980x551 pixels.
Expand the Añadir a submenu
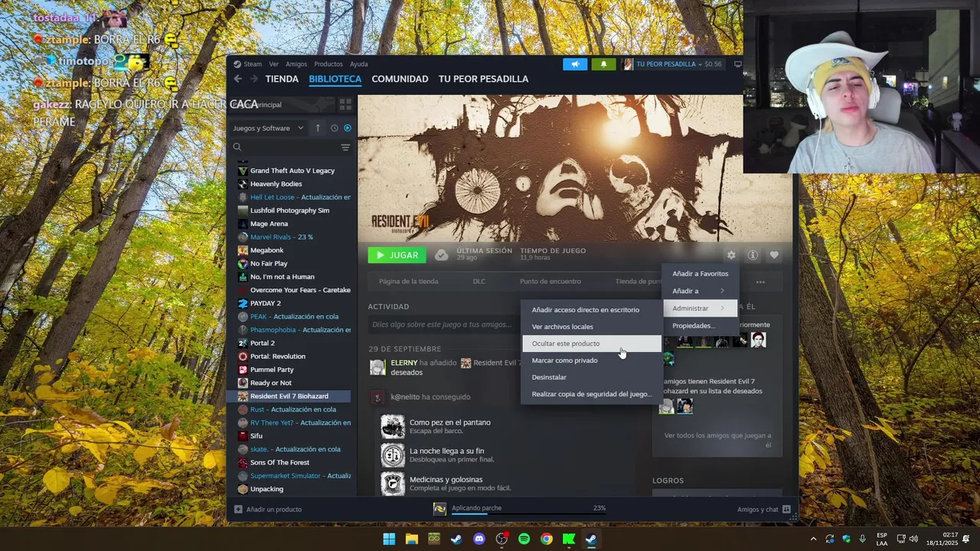tap(700, 291)
